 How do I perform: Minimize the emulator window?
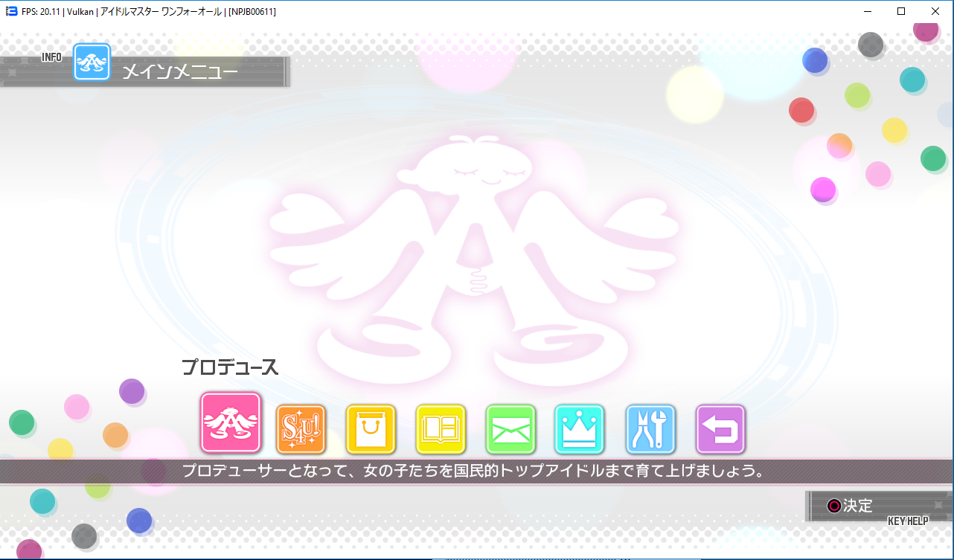867,11
